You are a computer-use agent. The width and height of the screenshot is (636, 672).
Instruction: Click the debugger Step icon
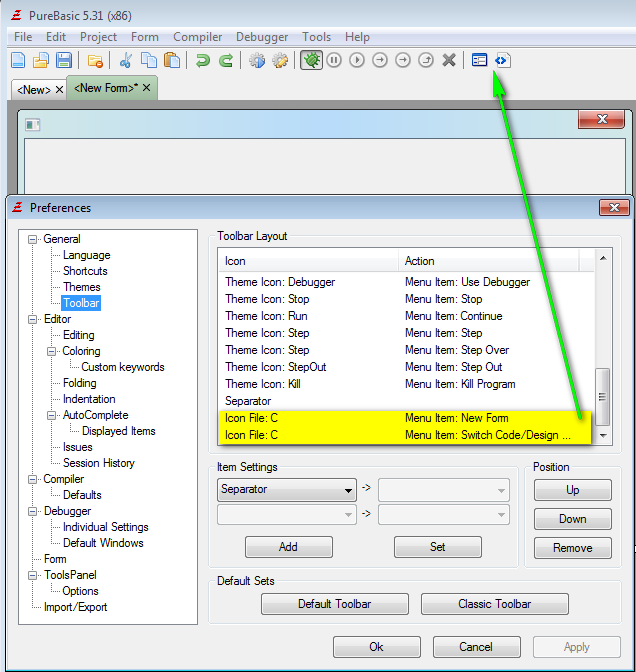pos(380,60)
